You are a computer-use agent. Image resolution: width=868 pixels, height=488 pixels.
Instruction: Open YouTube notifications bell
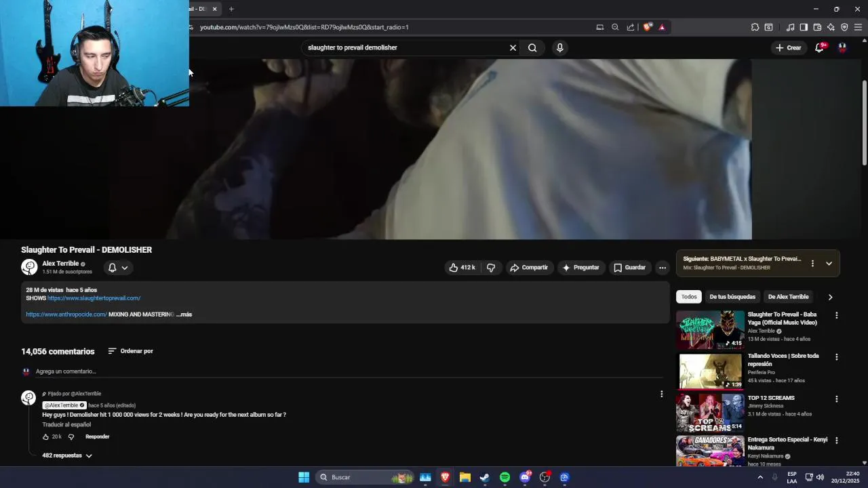819,47
